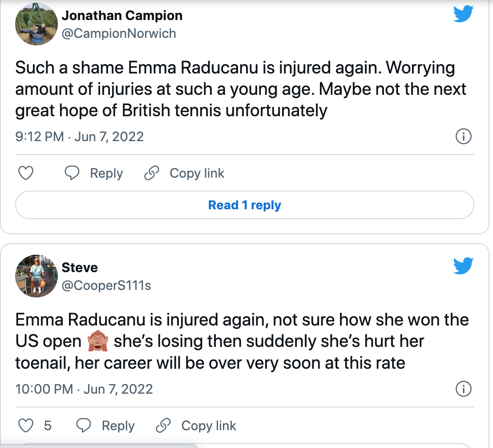Open info icon on Jonathan Campion's tweet
This screenshot has height=448, width=493.
pos(464,136)
